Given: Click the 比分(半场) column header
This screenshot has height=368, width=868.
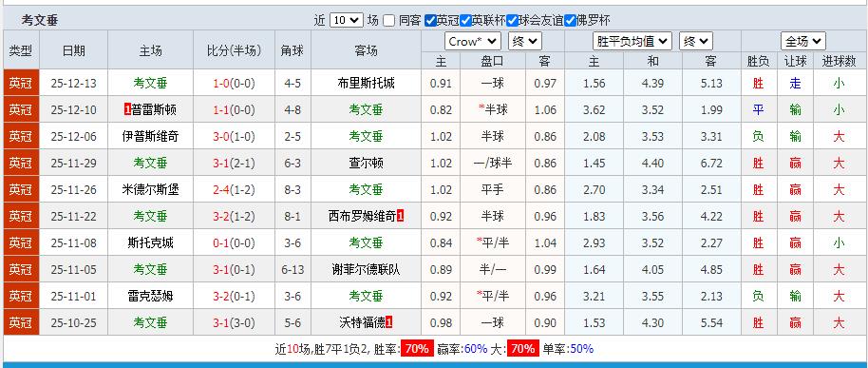Looking at the screenshot, I should point(234,51).
